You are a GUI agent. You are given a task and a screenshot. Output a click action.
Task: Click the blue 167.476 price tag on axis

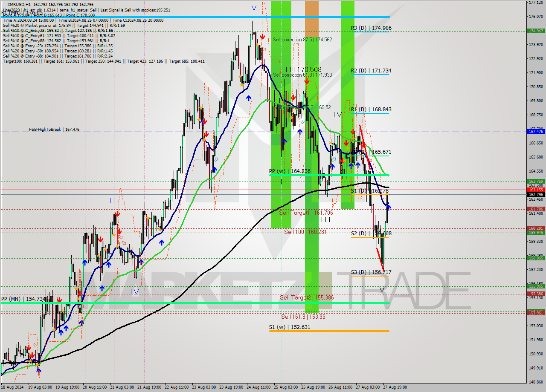536,132
